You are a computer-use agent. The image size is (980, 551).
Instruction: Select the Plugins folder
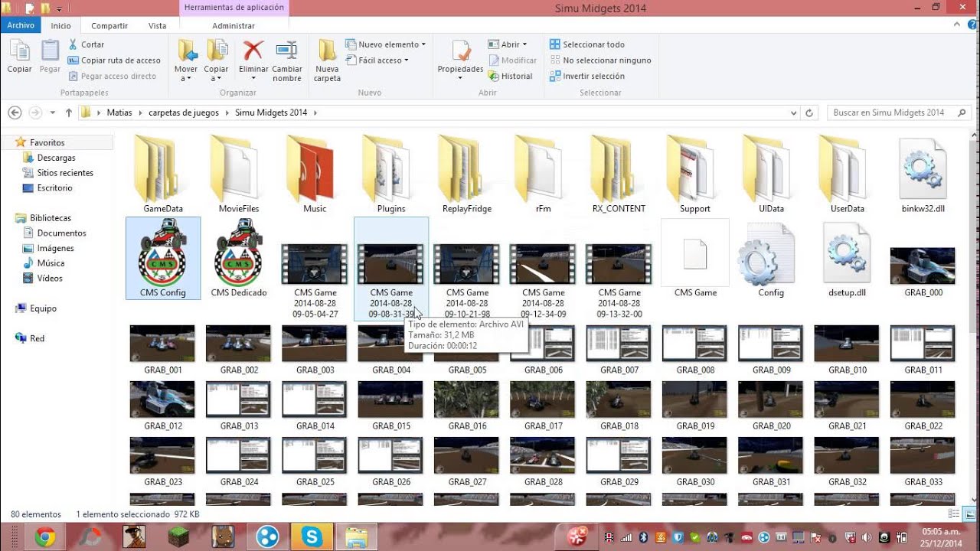[x=391, y=174]
